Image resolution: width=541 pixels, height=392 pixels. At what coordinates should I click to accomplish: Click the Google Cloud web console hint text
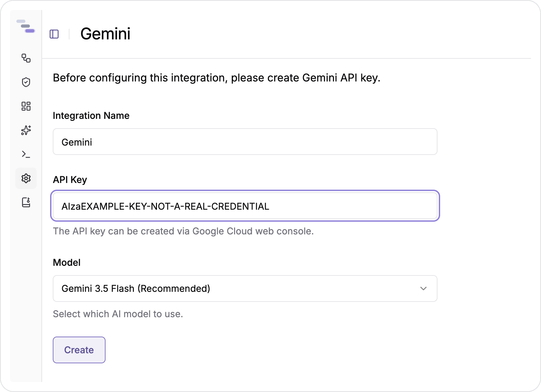[183, 231]
